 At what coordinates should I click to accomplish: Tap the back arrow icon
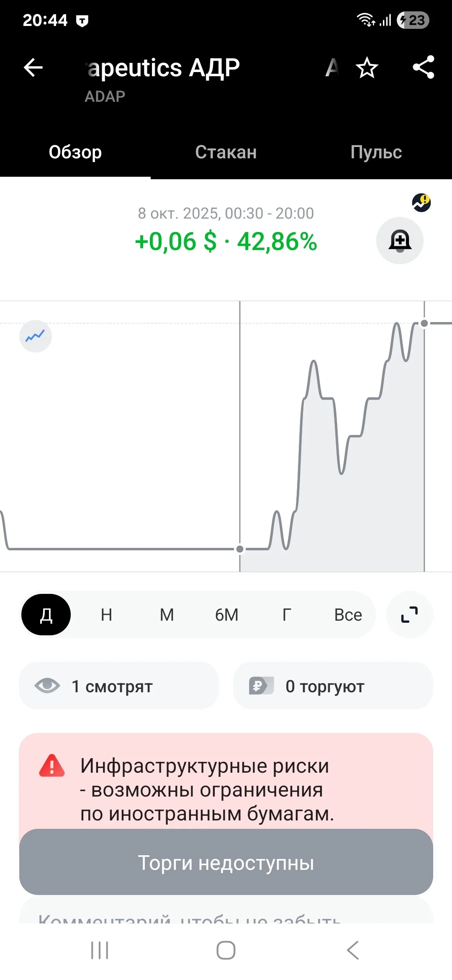click(33, 67)
